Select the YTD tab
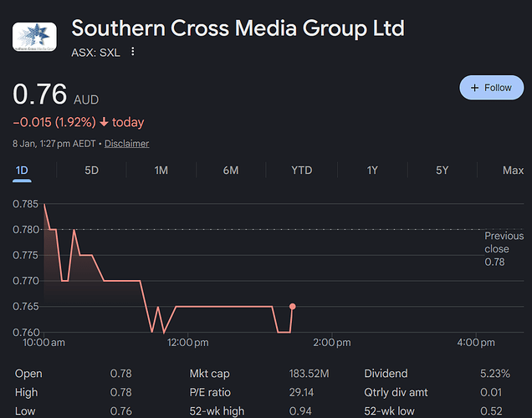Screen dimensions: 532x418 (301, 171)
